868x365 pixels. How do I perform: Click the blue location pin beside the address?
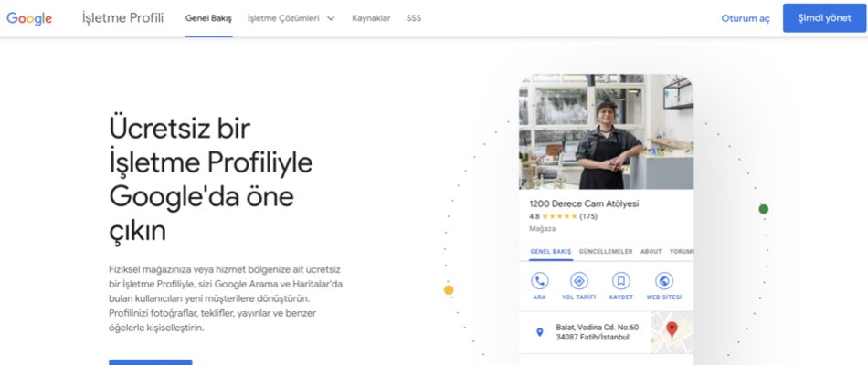tap(539, 332)
